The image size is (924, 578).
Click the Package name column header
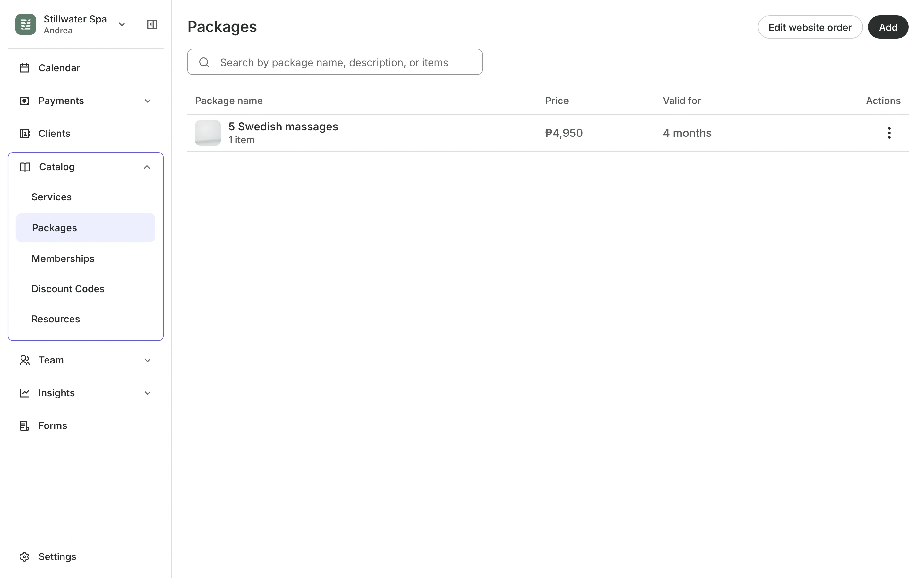pyautogui.click(x=229, y=101)
